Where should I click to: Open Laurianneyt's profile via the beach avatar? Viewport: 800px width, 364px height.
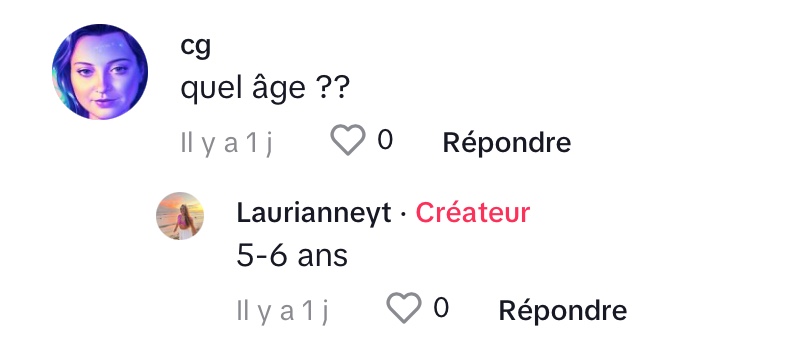(180, 215)
